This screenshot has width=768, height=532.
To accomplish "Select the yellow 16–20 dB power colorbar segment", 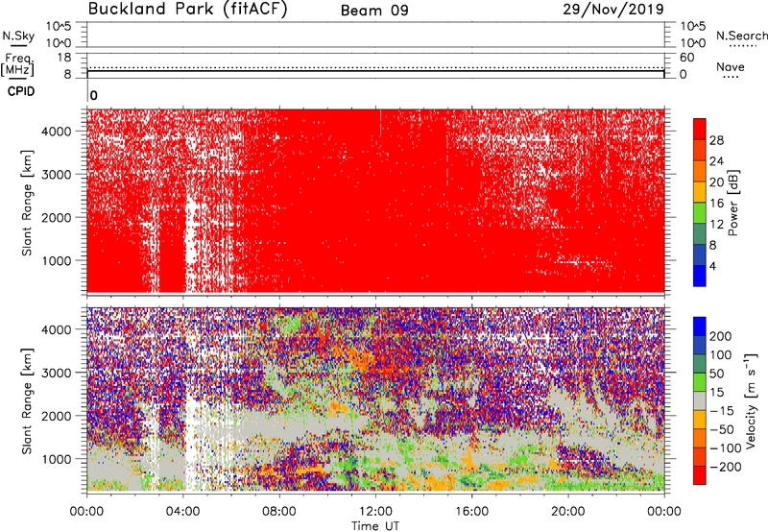I will [x=700, y=191].
